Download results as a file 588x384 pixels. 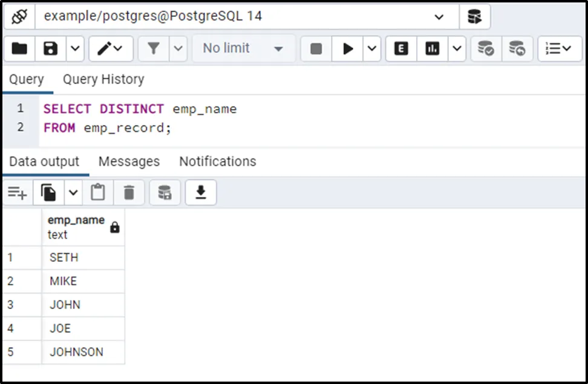[201, 192]
